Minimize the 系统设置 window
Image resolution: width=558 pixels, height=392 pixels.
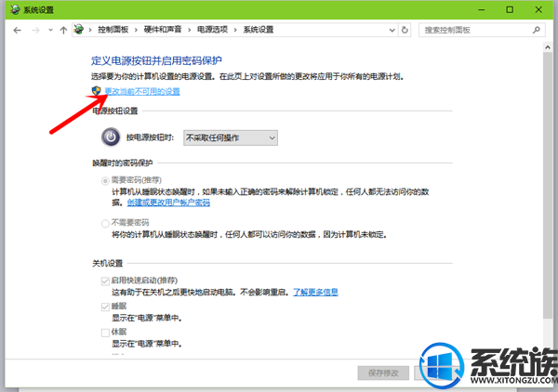482,9
